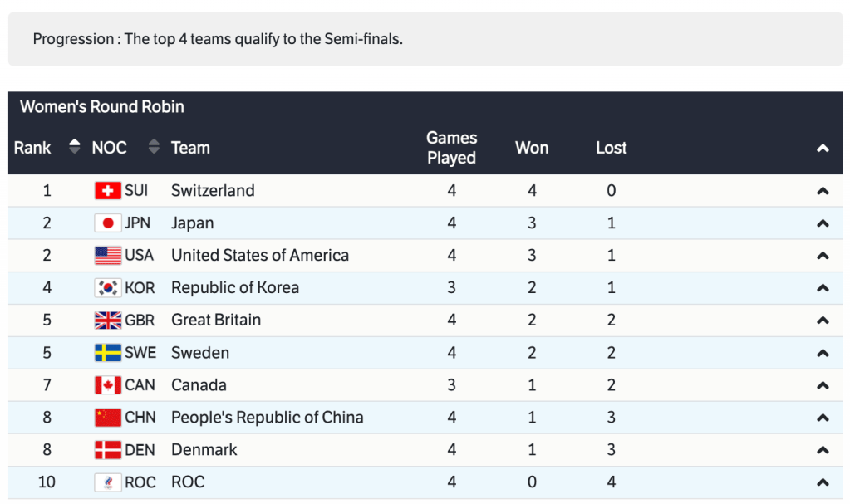850x504 pixels.
Task: Click the Republic of Korea flag icon
Action: click(108, 288)
